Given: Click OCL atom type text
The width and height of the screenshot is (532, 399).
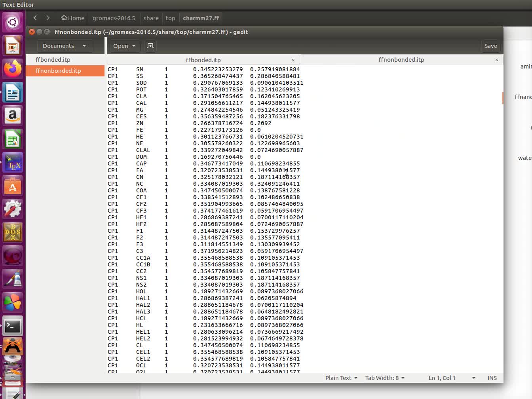Looking at the screenshot, I should tap(141, 365).
